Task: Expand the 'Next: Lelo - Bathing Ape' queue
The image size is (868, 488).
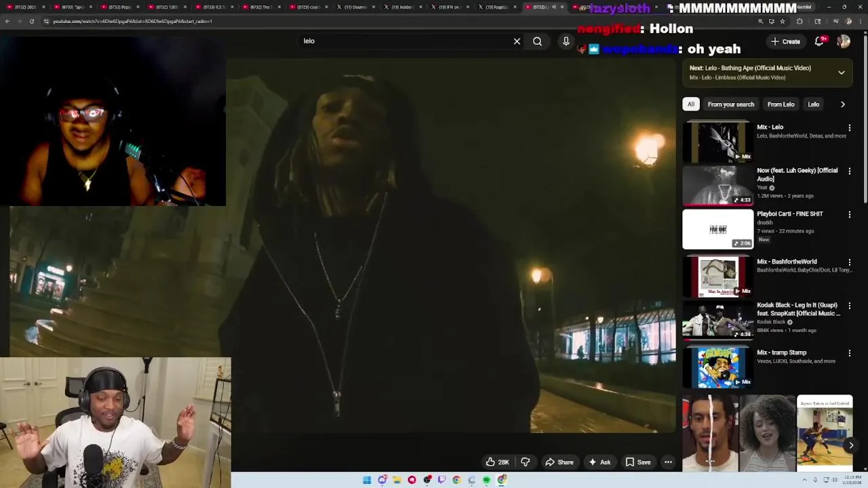Action: coord(842,73)
